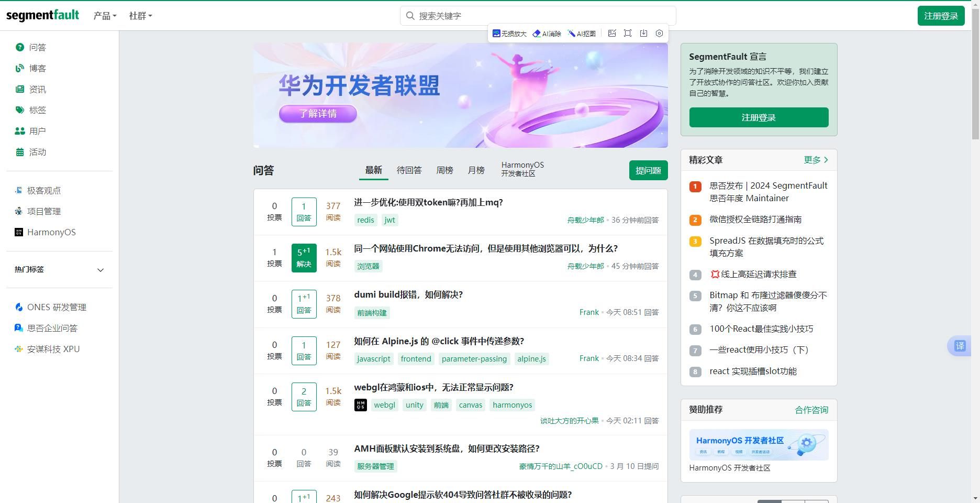Click the harmonyos tag
The width and height of the screenshot is (980, 503).
click(x=512, y=405)
